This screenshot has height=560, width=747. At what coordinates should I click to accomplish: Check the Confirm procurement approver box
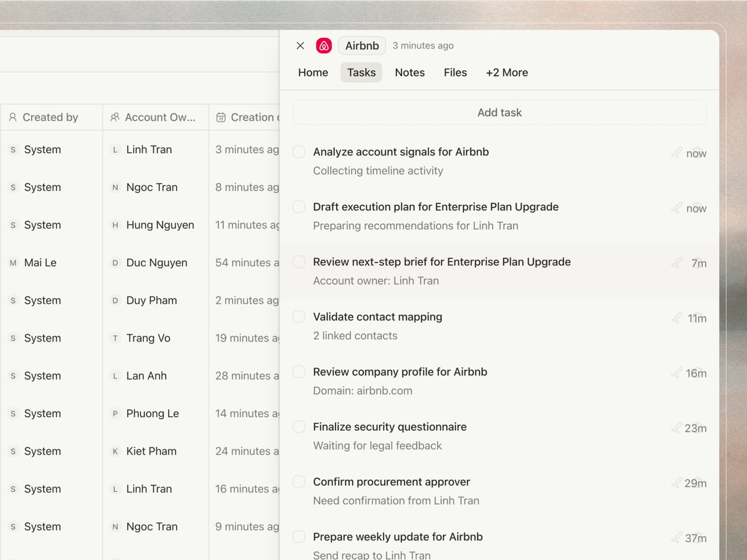299,482
